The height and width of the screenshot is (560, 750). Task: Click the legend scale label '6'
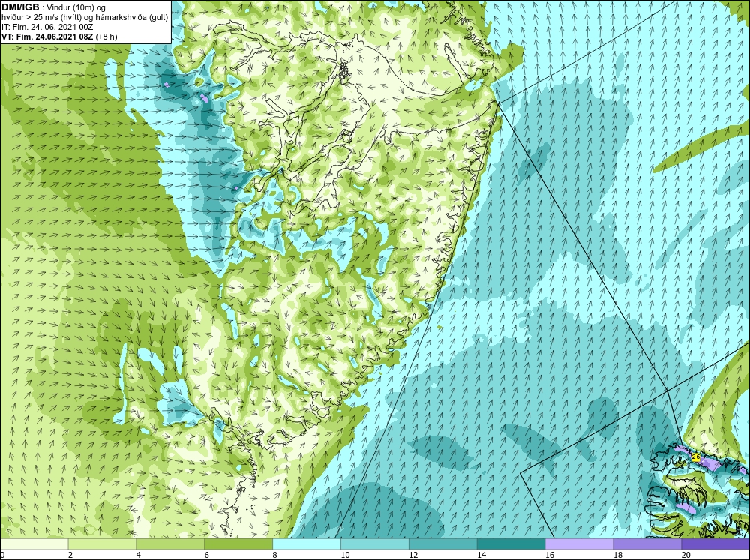[x=207, y=555]
